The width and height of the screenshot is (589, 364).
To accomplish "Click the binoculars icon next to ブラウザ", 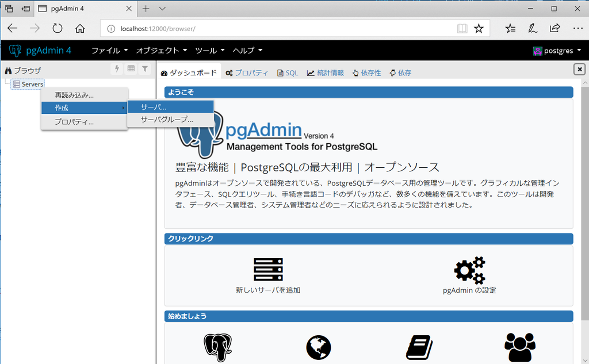I will point(8,70).
